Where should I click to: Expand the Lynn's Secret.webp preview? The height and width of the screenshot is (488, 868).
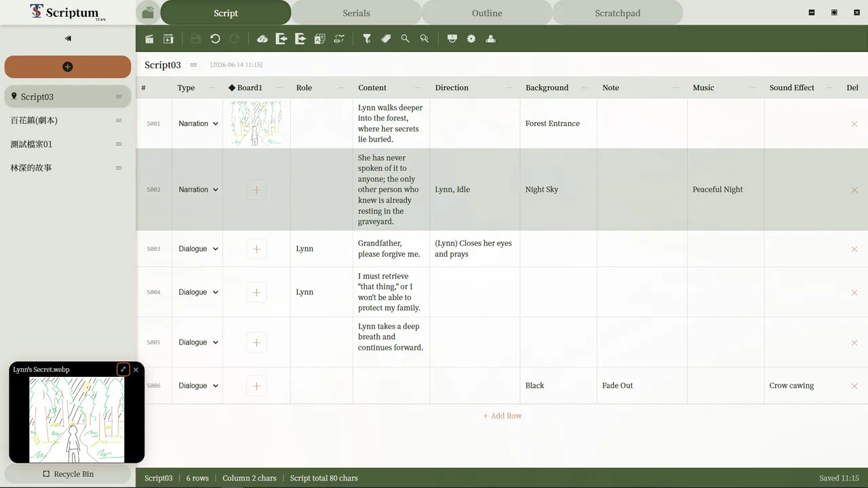point(123,369)
